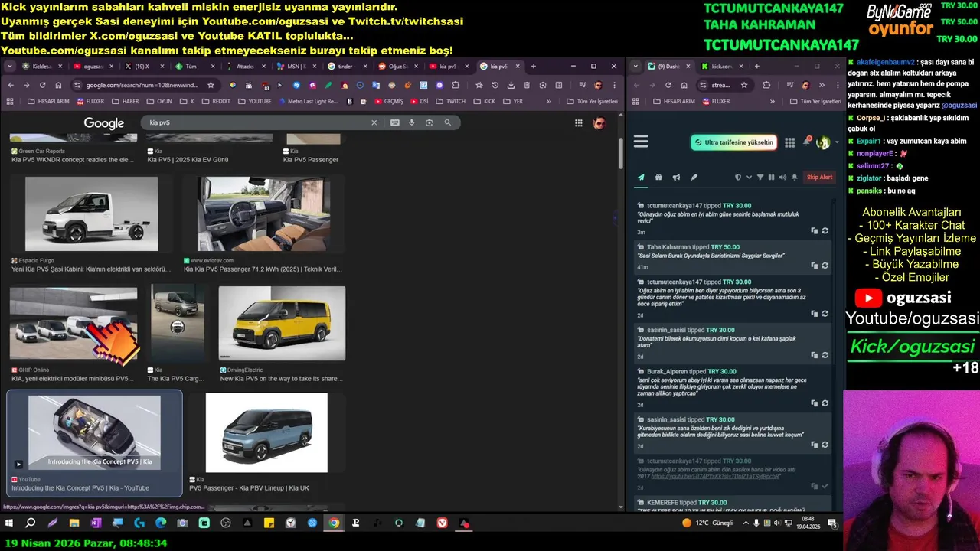The image size is (980, 551).
Task: Open the tab search dropdown in the left Chrome window
Action: [x=10, y=67]
